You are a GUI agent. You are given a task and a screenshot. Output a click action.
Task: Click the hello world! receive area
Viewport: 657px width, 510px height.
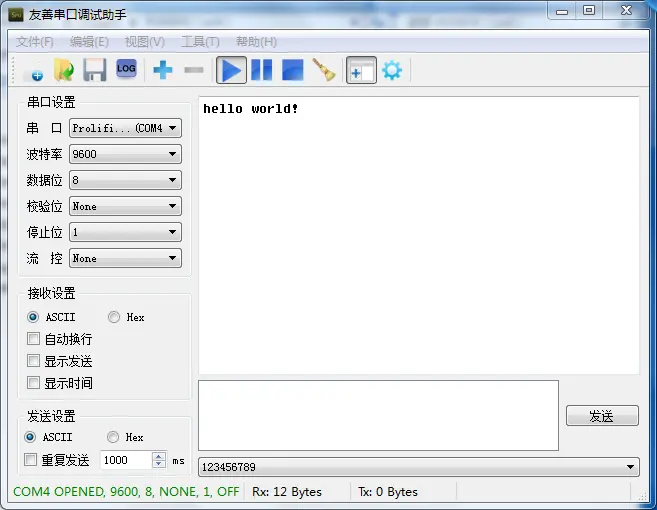[x=419, y=235]
